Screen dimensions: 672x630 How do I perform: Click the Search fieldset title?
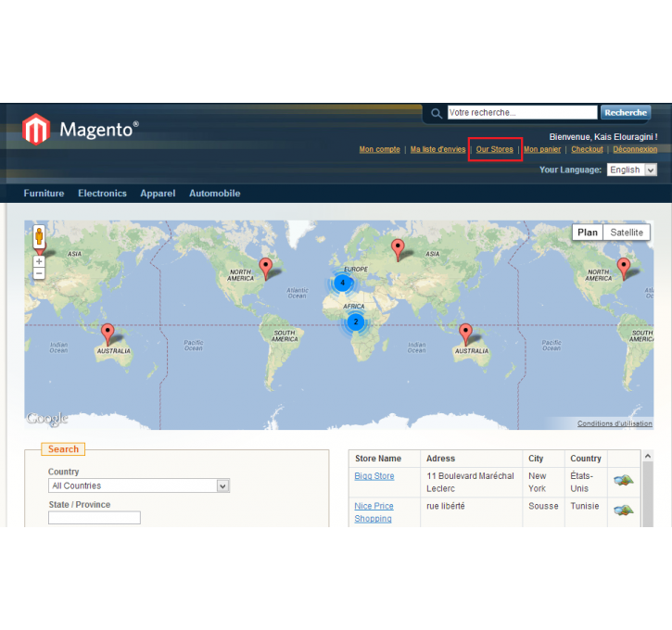(x=63, y=448)
